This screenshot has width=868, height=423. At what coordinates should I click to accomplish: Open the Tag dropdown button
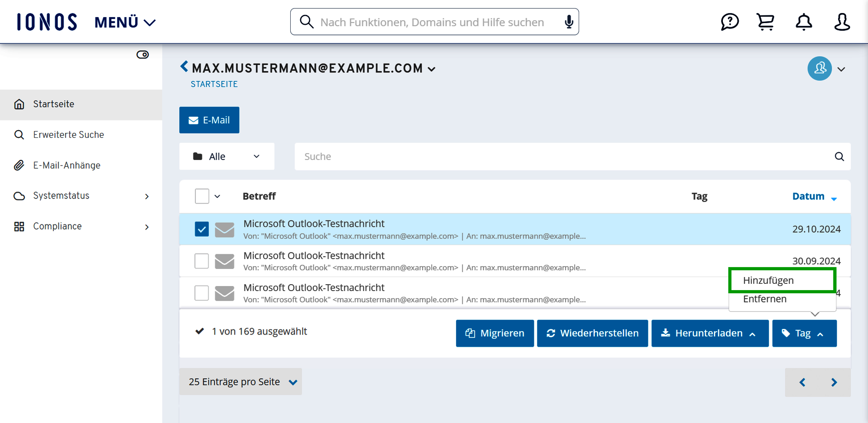(805, 334)
